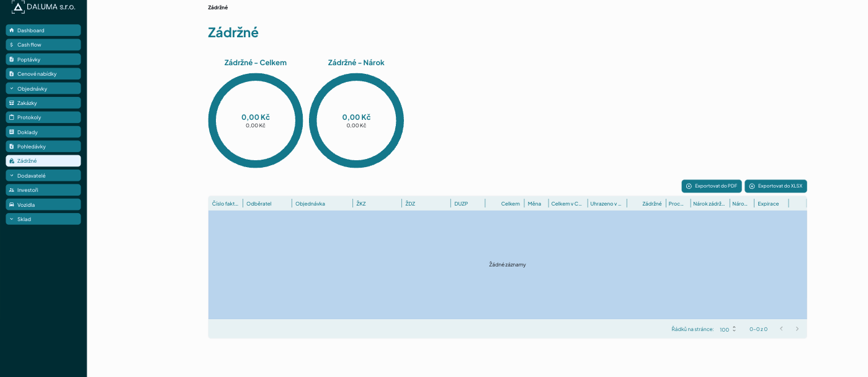The width and height of the screenshot is (868, 377).
Task: Click the '0–0 z 0' pagination text
Action: (x=758, y=329)
